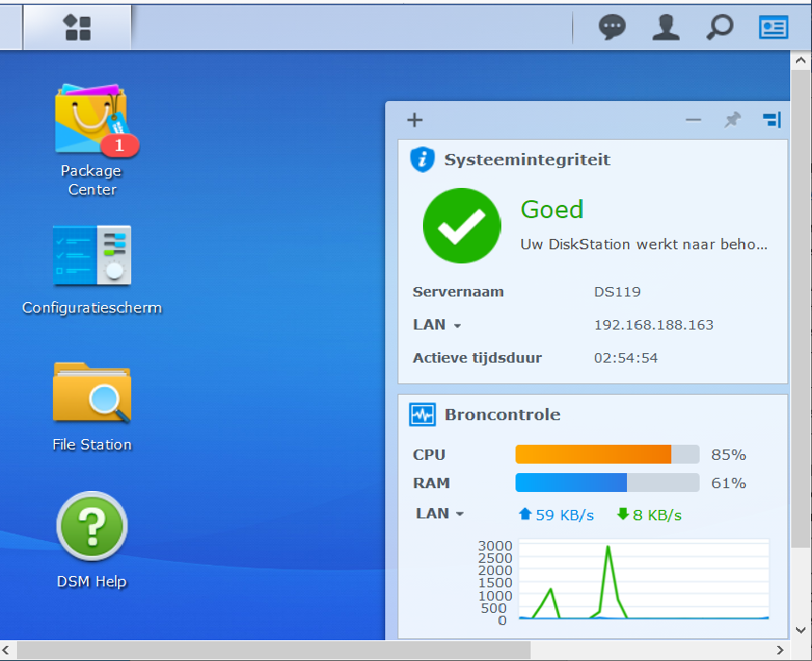Open the notifications speech bubble icon
Viewport: 812px width, 661px height.
click(612, 27)
